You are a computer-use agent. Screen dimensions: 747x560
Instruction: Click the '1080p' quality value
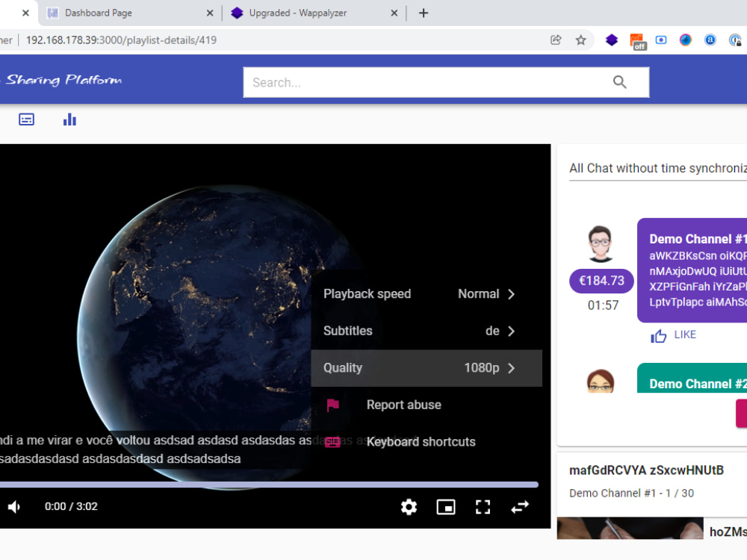point(482,368)
